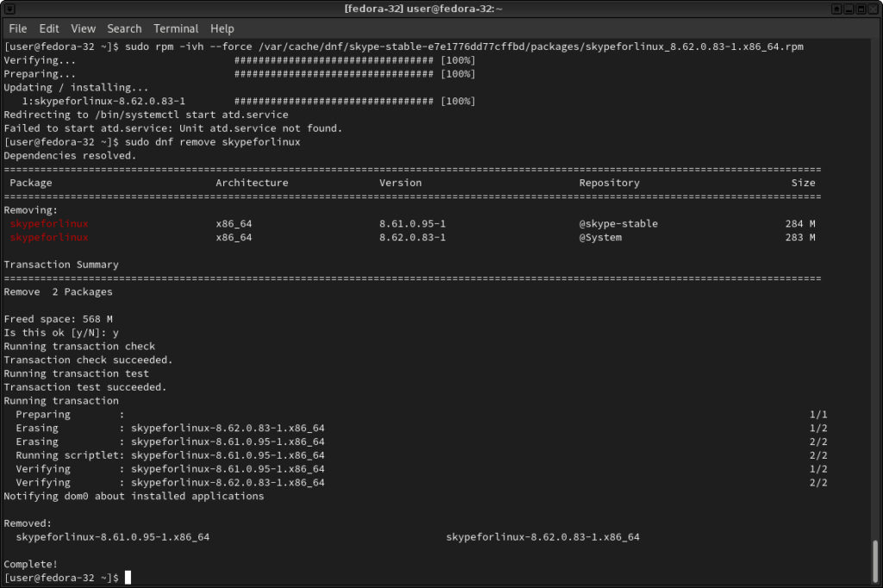Open the View menu
The height and width of the screenshot is (588, 883).
click(x=84, y=28)
